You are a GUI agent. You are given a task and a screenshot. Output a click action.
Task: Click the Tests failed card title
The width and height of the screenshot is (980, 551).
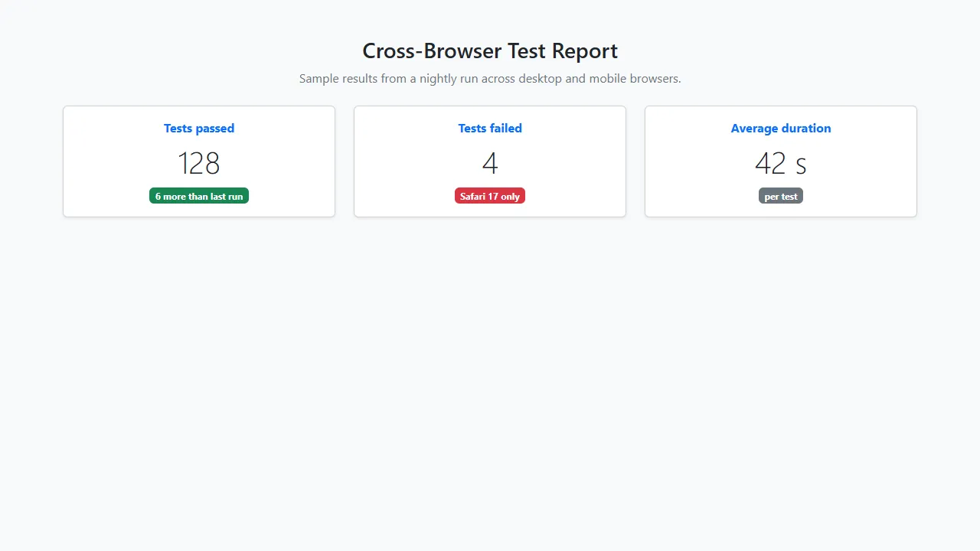pos(490,129)
